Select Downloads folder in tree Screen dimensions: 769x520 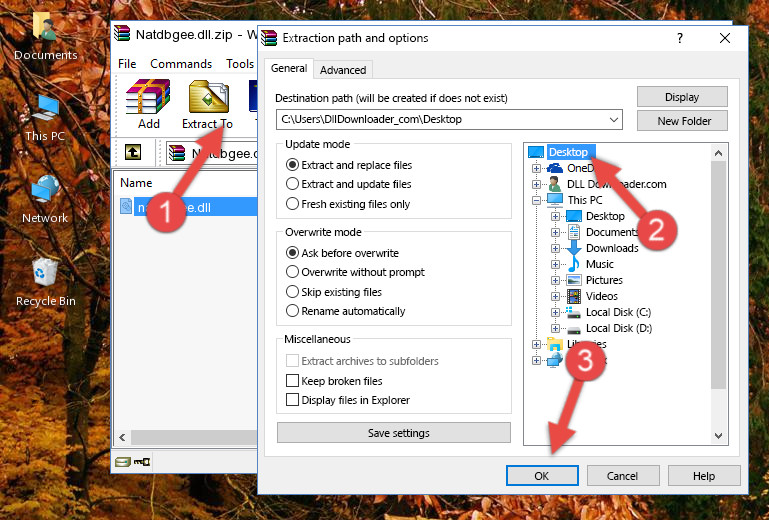[612, 248]
